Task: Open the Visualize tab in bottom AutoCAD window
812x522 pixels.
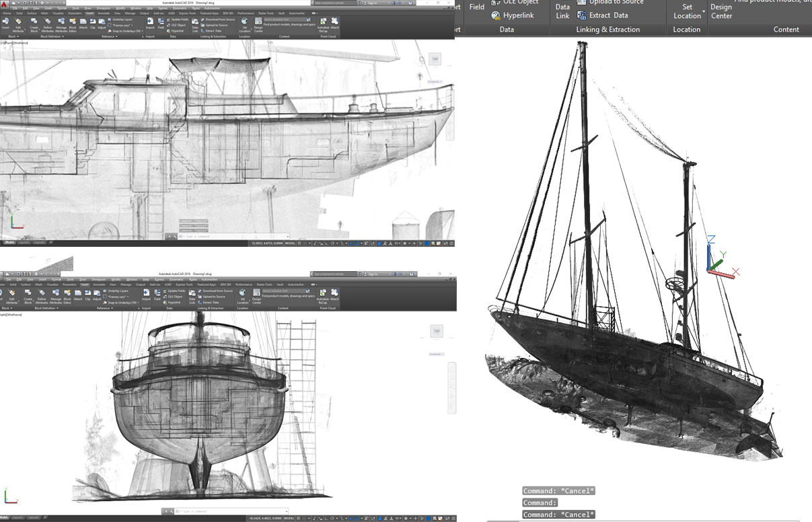Action: pyautogui.click(x=52, y=285)
